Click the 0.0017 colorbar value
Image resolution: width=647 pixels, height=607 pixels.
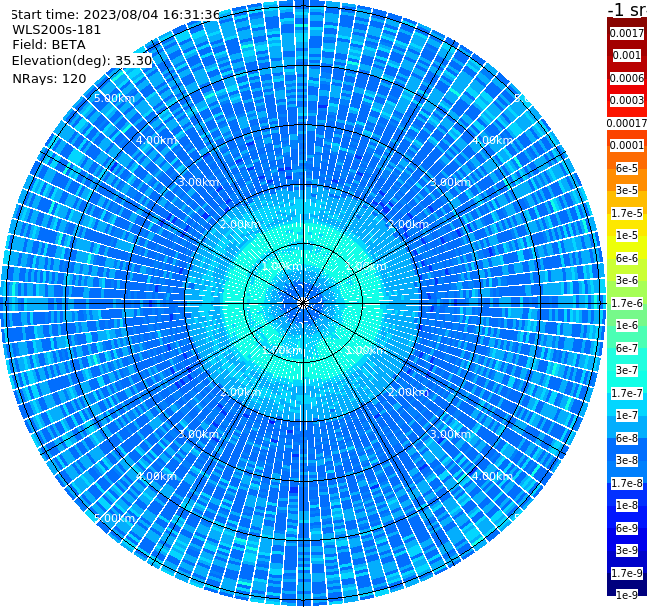(627, 33)
